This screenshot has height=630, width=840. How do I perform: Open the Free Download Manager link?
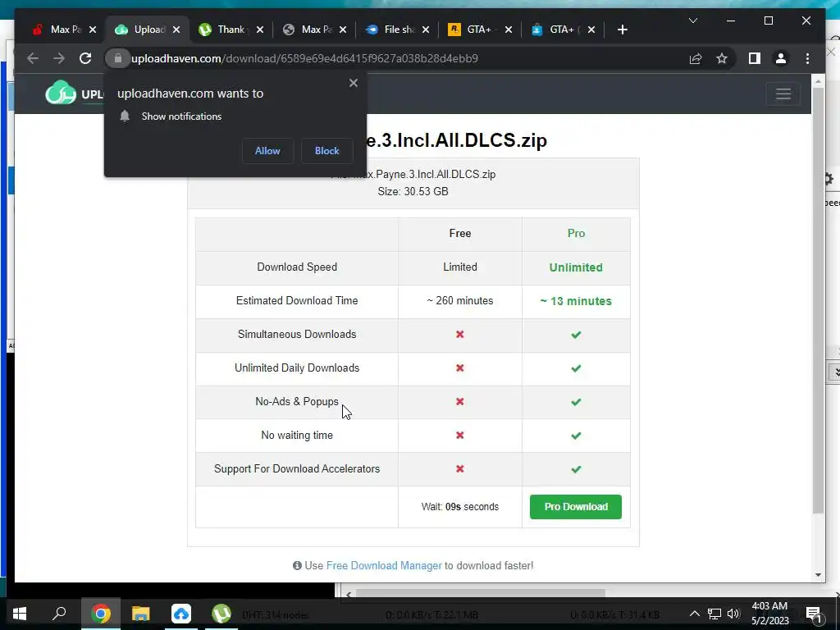coord(384,566)
